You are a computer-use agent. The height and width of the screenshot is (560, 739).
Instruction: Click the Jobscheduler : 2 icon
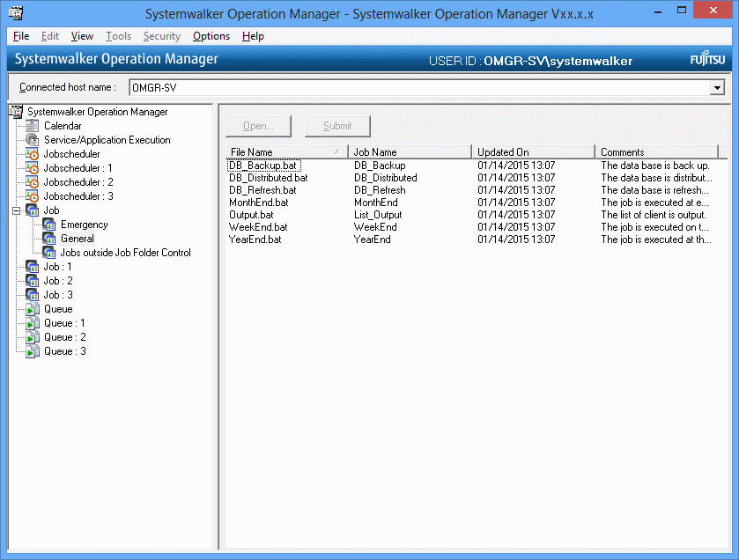(33, 182)
